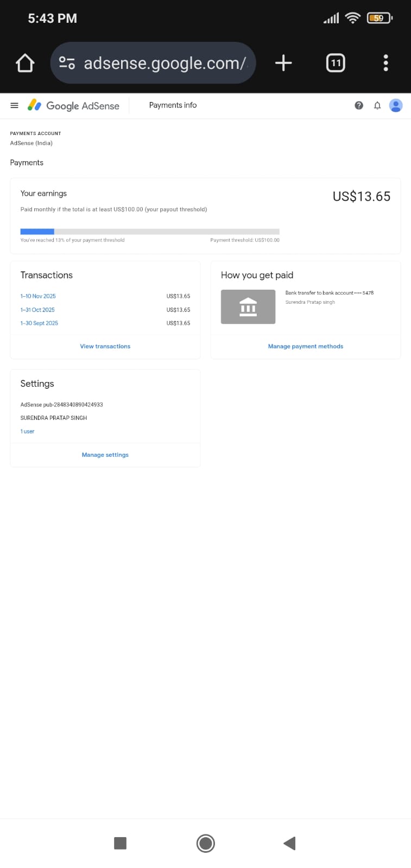The image size is (411, 868).
Task: Open a new browser tab
Action: point(283,63)
